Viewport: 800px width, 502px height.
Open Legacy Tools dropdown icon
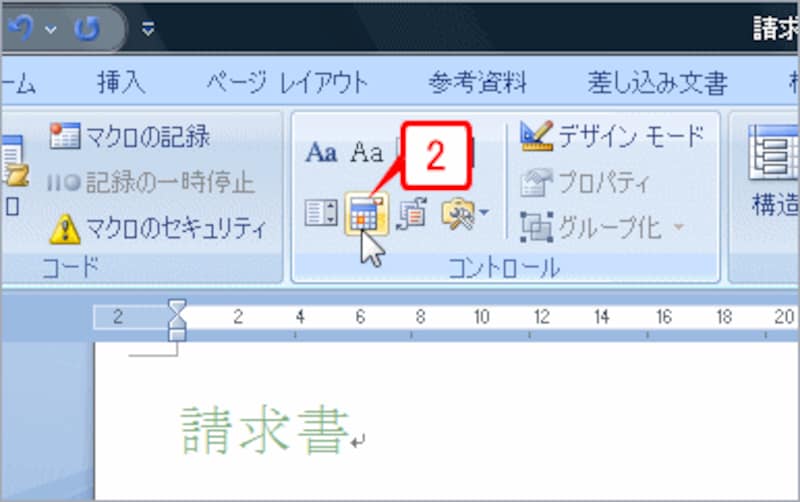tap(464, 213)
